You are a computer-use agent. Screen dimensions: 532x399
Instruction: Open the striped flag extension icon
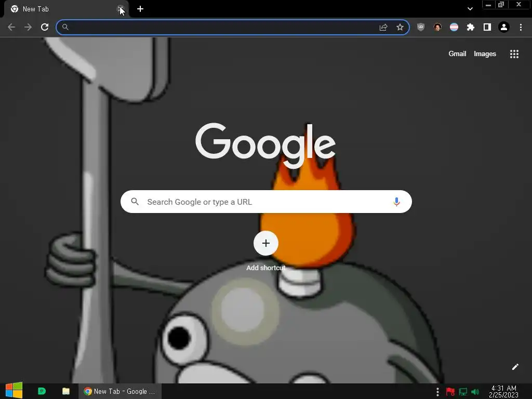pyautogui.click(x=454, y=27)
